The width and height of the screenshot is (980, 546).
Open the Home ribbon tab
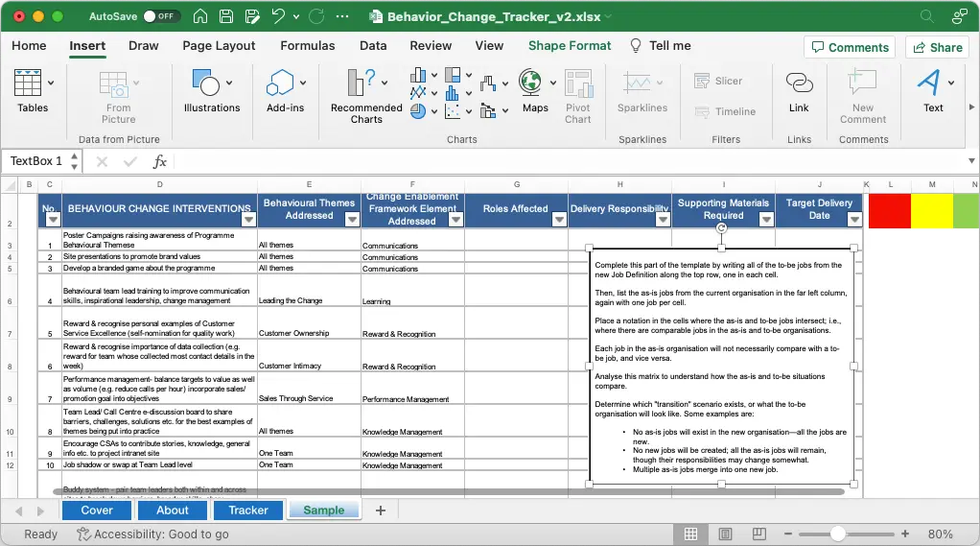(29, 46)
